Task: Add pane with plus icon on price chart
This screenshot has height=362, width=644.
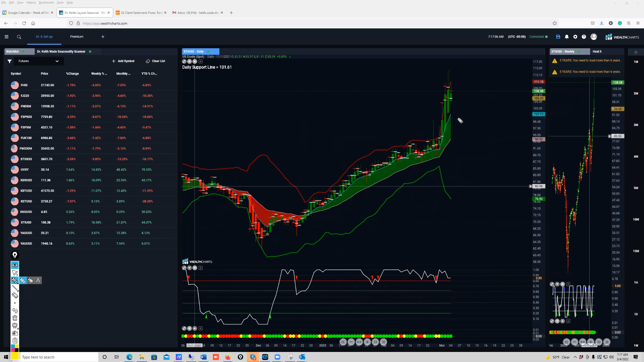Action: pos(201,61)
